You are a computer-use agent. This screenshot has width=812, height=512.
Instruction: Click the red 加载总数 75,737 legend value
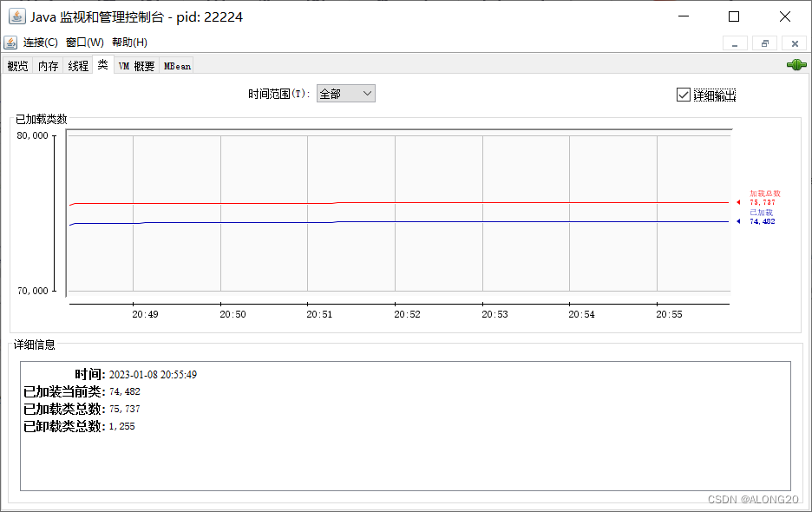(x=763, y=202)
